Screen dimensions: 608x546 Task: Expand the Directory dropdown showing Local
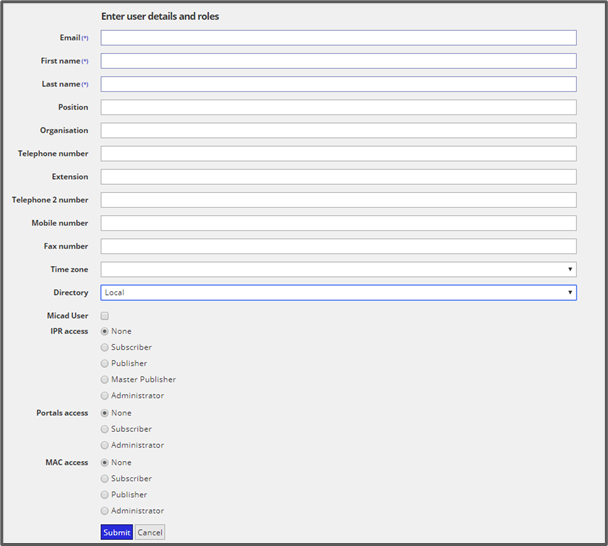338,293
